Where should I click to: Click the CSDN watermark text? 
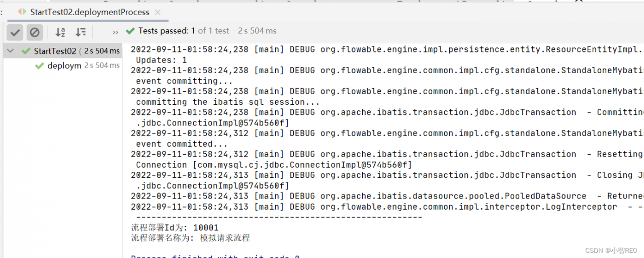[x=614, y=250]
